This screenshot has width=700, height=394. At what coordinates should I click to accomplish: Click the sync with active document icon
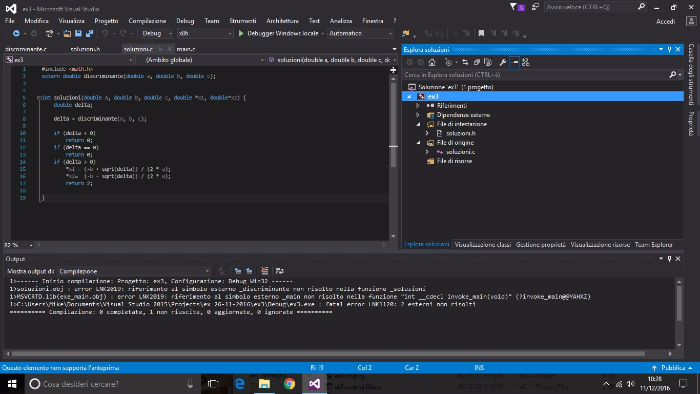pos(465,62)
